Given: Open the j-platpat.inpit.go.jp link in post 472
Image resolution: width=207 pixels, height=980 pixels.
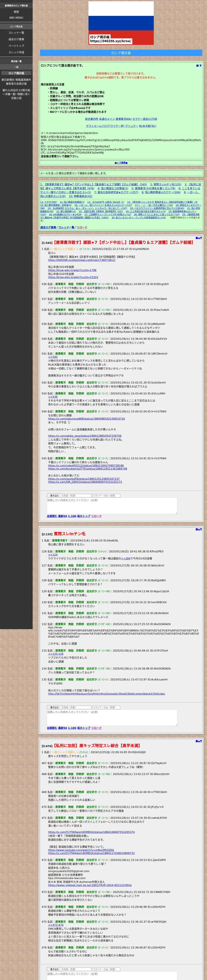Looking at the screenshot, I should pos(90,885).
